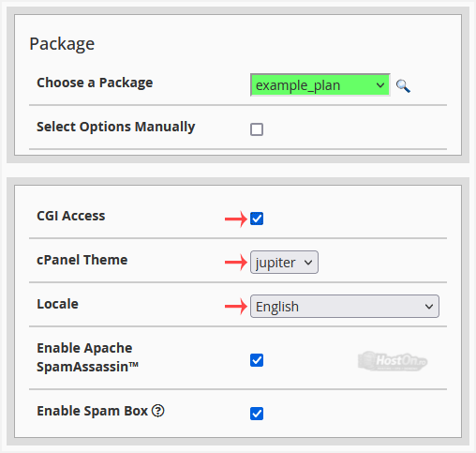Click the CGI Access label

coord(71,216)
